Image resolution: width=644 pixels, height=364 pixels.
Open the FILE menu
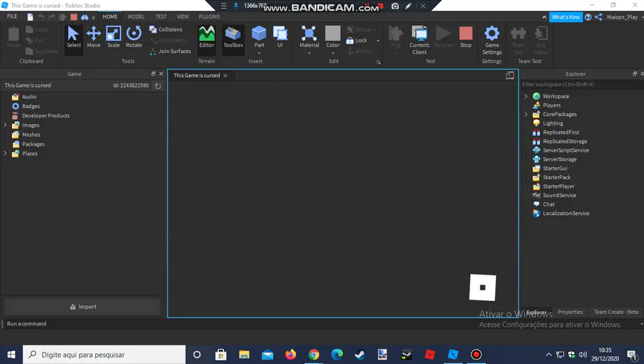click(12, 16)
